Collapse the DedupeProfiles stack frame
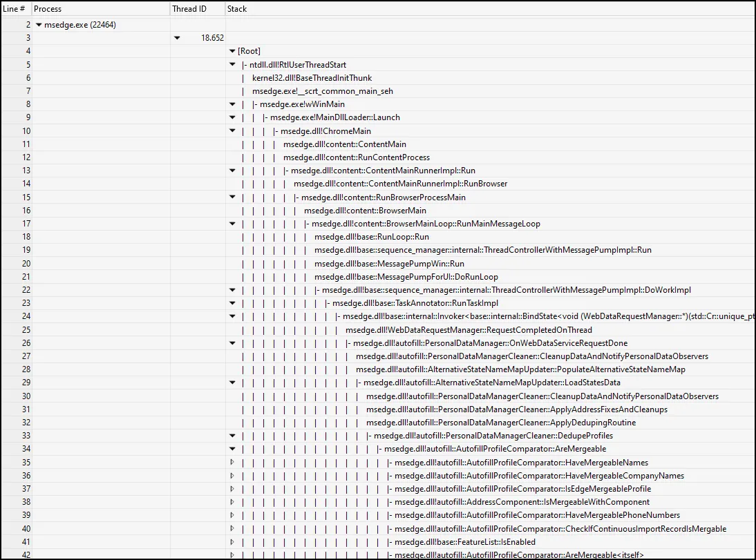 tap(232, 436)
